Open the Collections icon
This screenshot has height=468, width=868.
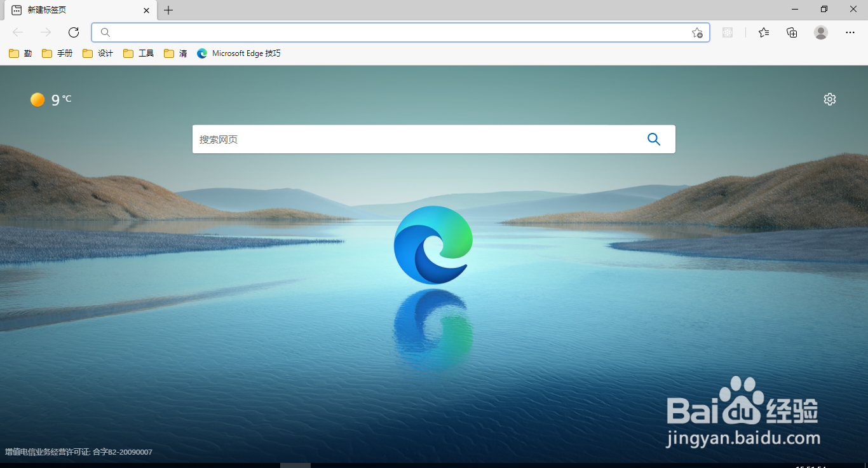pos(792,32)
